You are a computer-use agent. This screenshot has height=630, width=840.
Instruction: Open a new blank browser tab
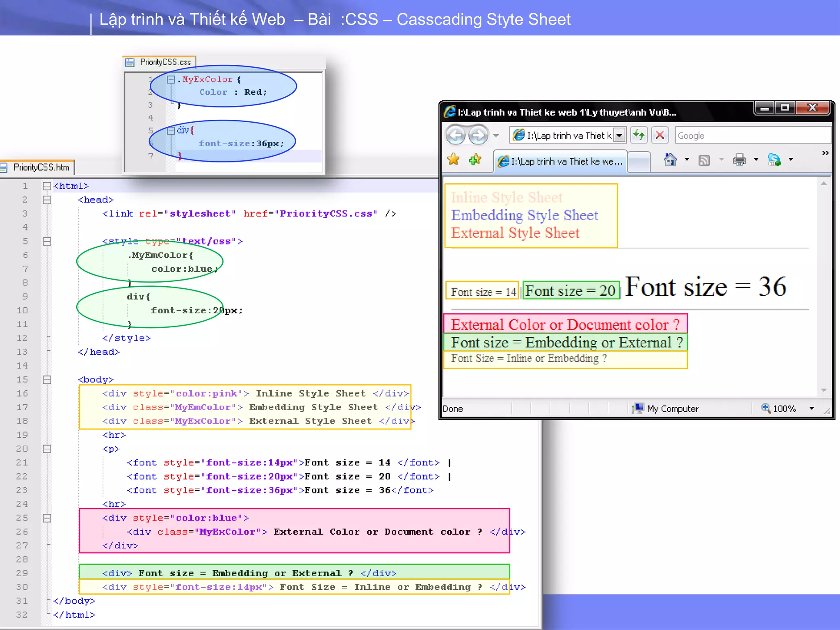pos(639,162)
